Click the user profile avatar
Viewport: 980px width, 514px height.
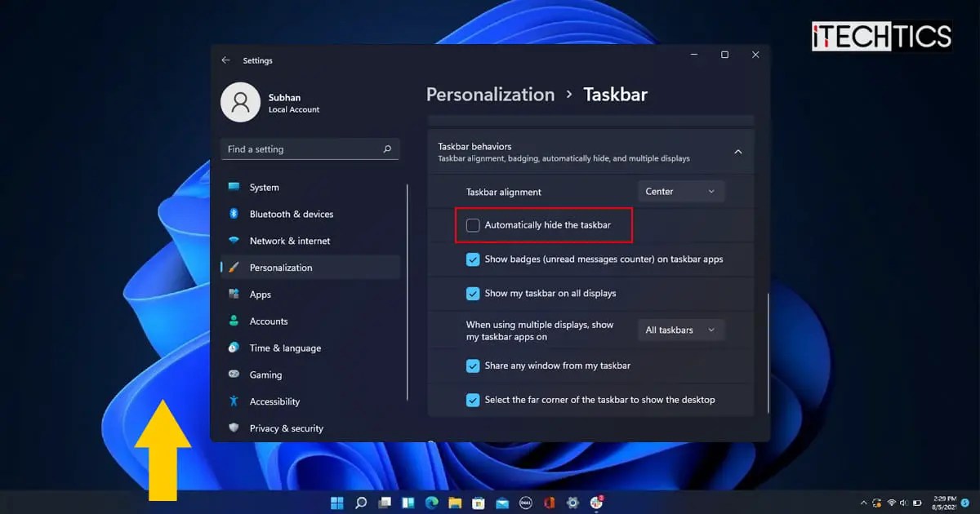click(240, 102)
